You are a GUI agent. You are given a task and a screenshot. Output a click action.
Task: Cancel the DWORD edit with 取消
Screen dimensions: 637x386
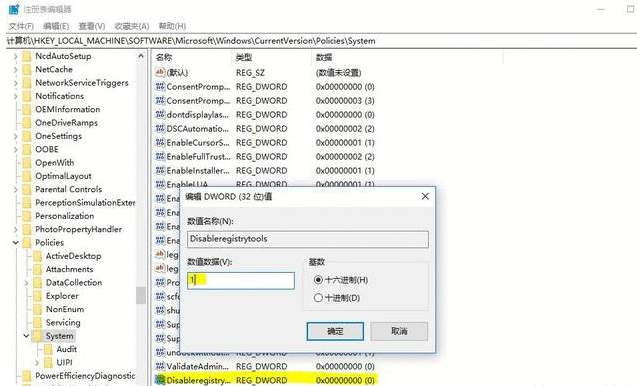point(399,332)
